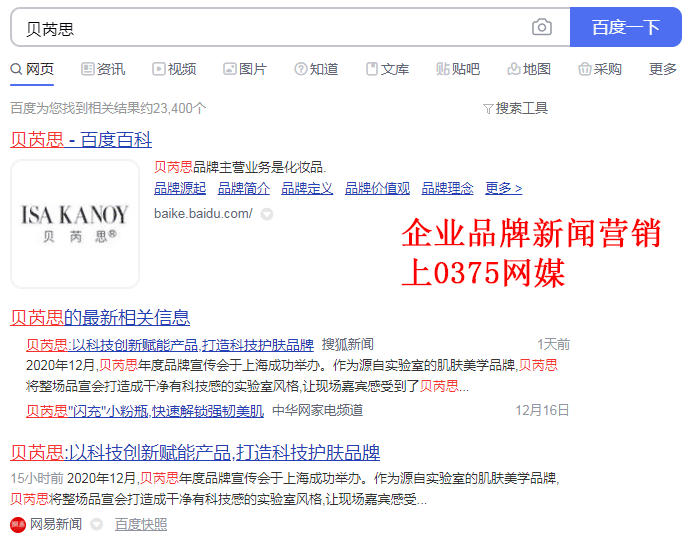The height and width of the screenshot is (543, 688).
Task: Click the 中华网家电频道 source text
Action: coord(318,411)
